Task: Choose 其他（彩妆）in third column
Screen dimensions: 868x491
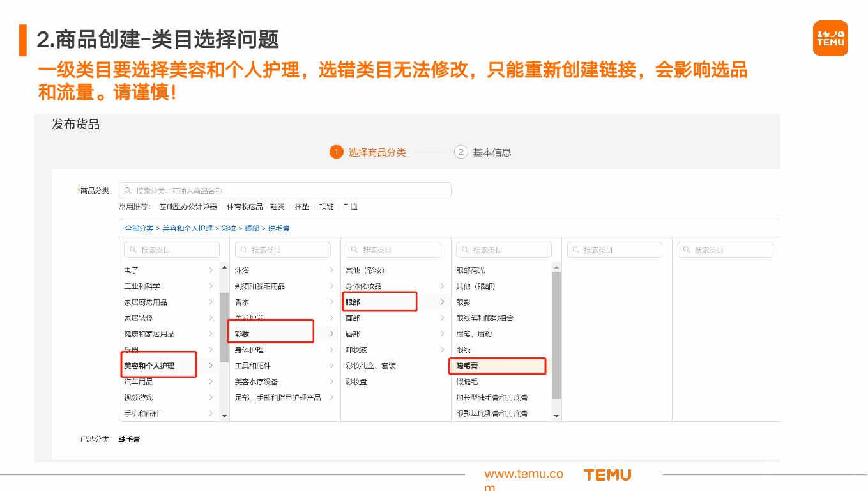Action: (365, 270)
